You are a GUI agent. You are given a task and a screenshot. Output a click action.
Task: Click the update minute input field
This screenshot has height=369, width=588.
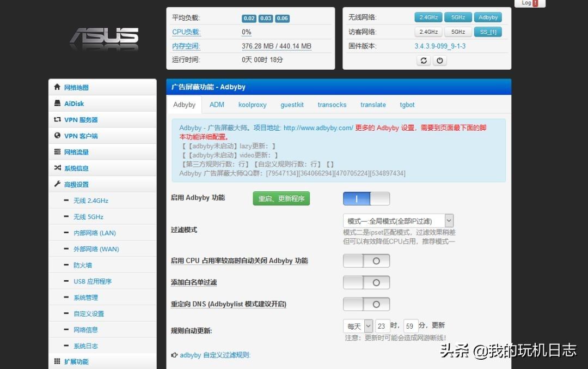point(410,326)
